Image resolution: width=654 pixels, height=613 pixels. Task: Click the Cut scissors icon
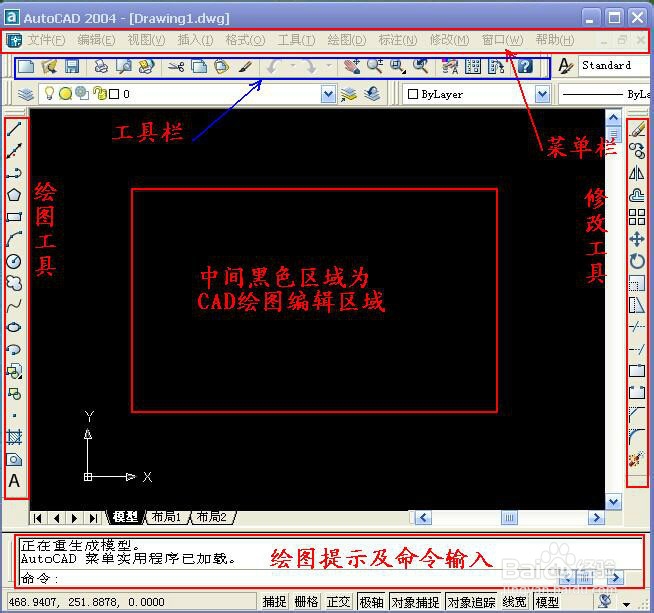point(176,66)
